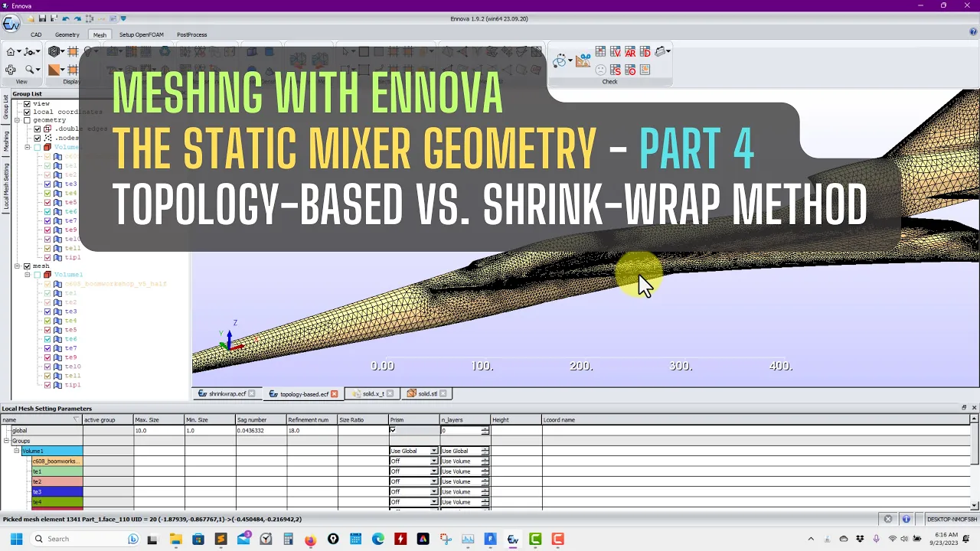Toggle the te3 checkbox under mesh
The image size is (980, 551).
point(47,311)
